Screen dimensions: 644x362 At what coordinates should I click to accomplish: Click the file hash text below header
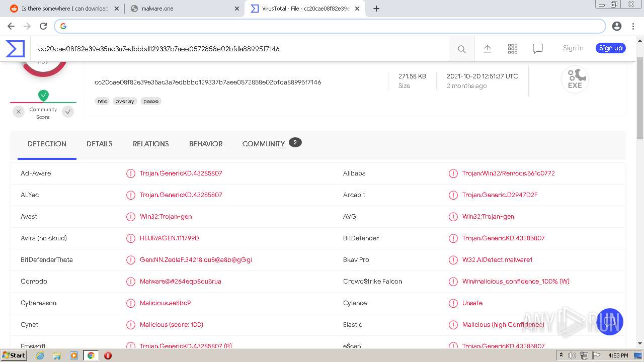(x=208, y=82)
